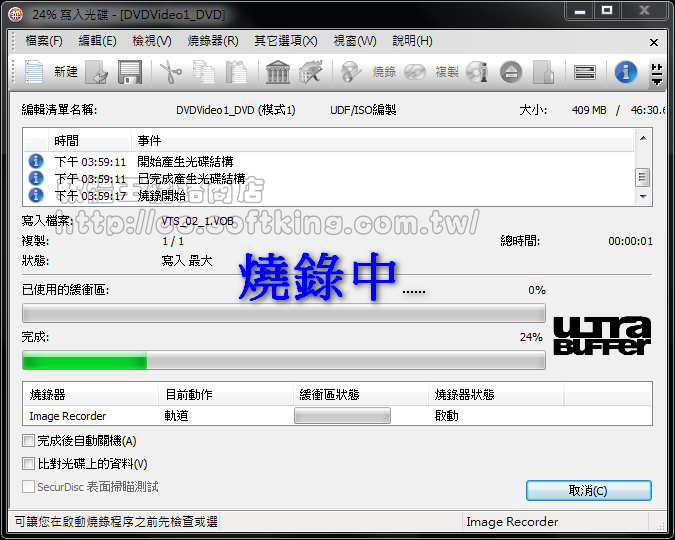Screen dimensions: 675x540
Task: Click the event log scrollbar down arrow
Action: pos(643,196)
